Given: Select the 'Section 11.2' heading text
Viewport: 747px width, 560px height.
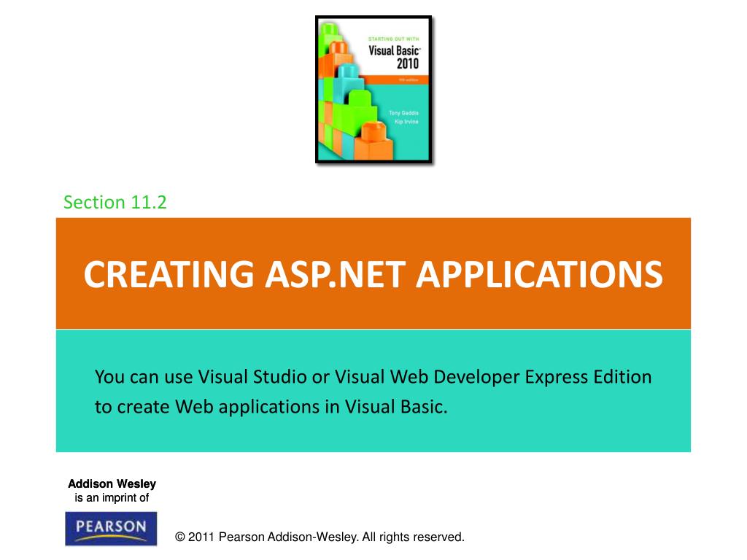Looking at the screenshot, I should click(115, 203).
